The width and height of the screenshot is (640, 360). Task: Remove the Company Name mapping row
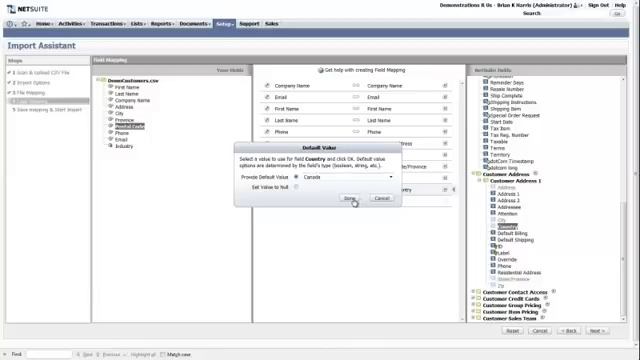tap(445, 86)
